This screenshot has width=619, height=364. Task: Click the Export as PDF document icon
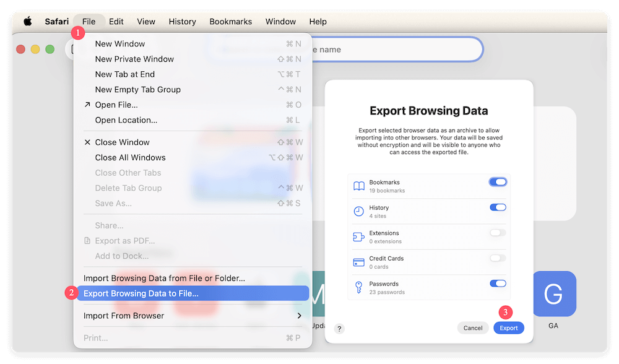coord(87,240)
